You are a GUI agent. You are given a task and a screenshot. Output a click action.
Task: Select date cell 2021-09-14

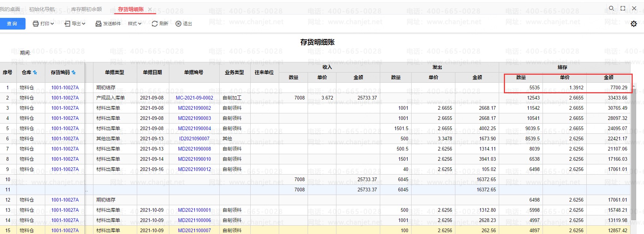tap(153, 159)
